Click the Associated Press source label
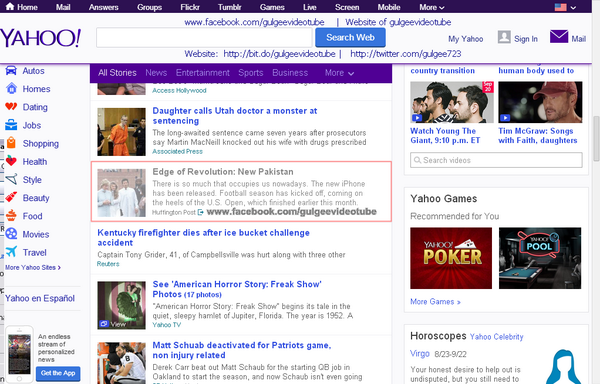The height and width of the screenshot is (384, 600). (177, 151)
